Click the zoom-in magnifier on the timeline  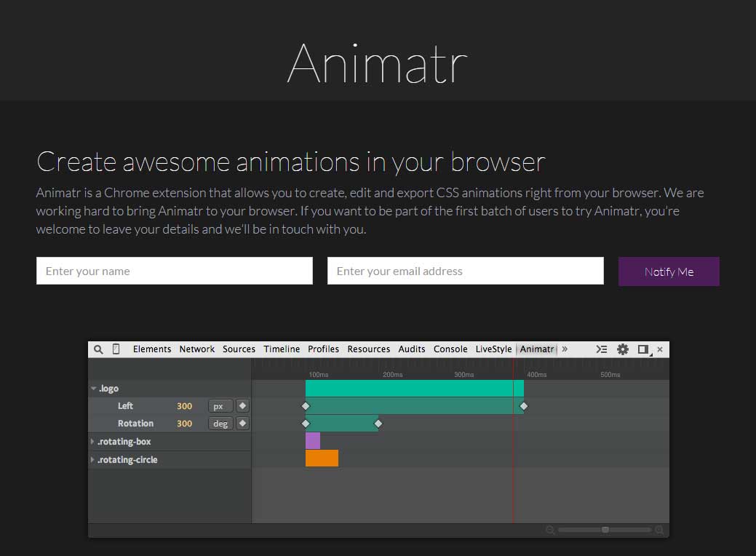click(x=659, y=530)
